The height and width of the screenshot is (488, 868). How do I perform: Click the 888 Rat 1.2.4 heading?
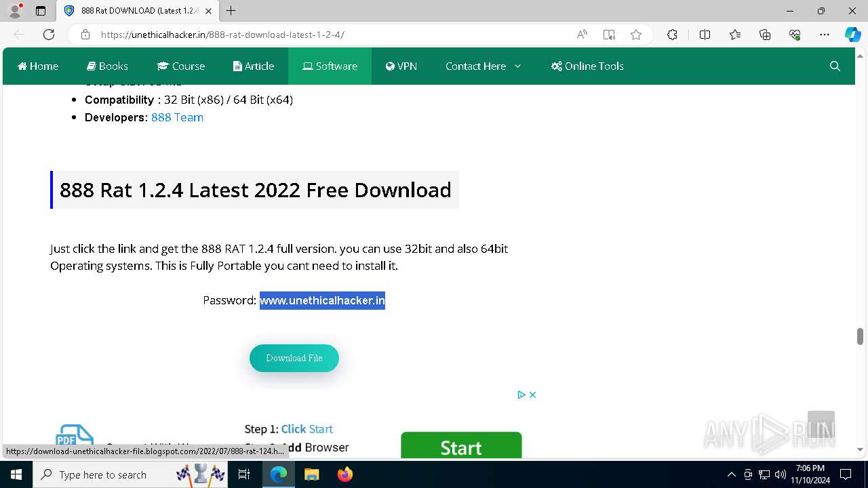(255, 190)
